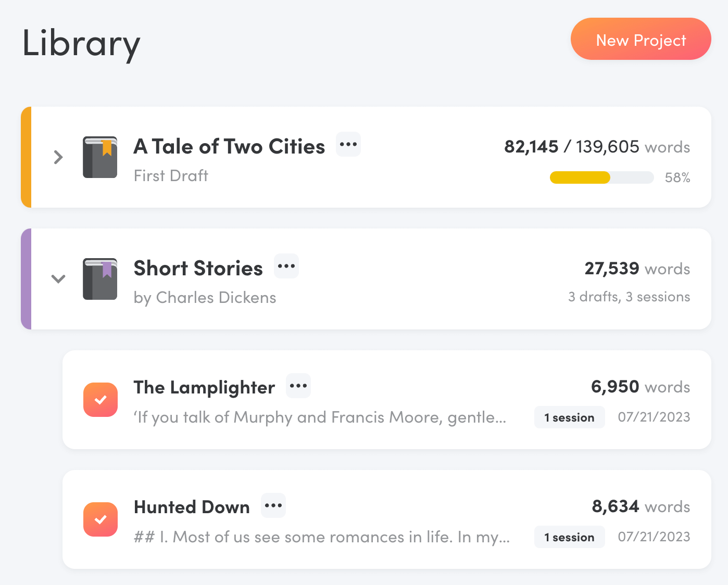The height and width of the screenshot is (585, 728).
Task: Click the '3 drafts, 3 sessions' summary text
Action: (629, 297)
